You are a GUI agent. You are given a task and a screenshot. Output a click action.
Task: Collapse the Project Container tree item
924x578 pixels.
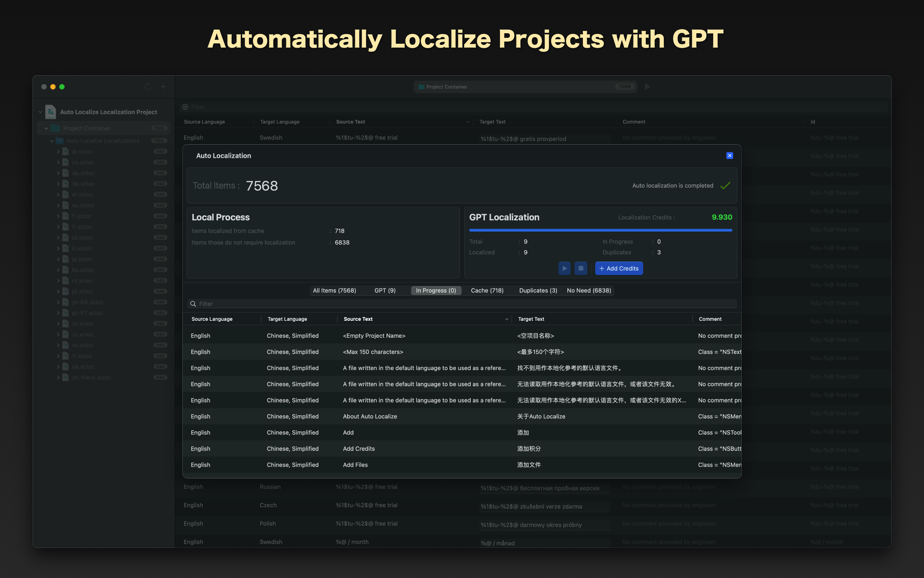[x=46, y=129]
